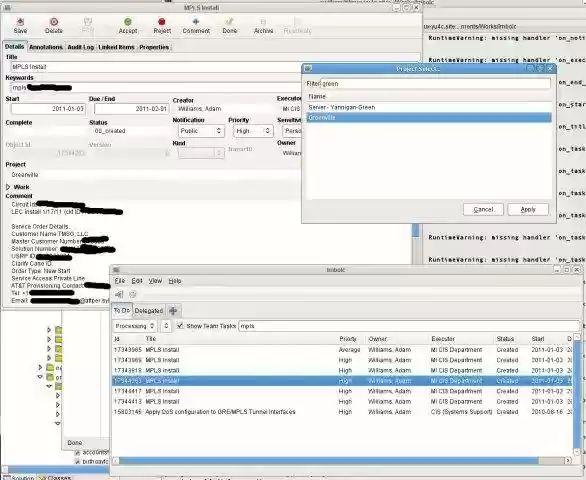Switch to the Linked Items tab

tap(116, 47)
